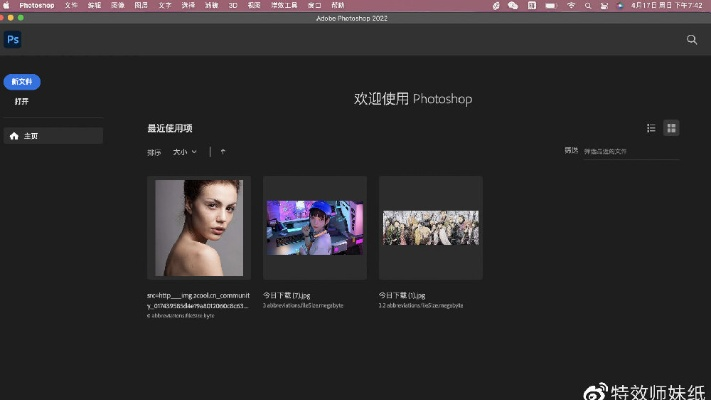711x400 pixels.
Task: Click the Ps Photoshop logo icon
Action: (13, 39)
